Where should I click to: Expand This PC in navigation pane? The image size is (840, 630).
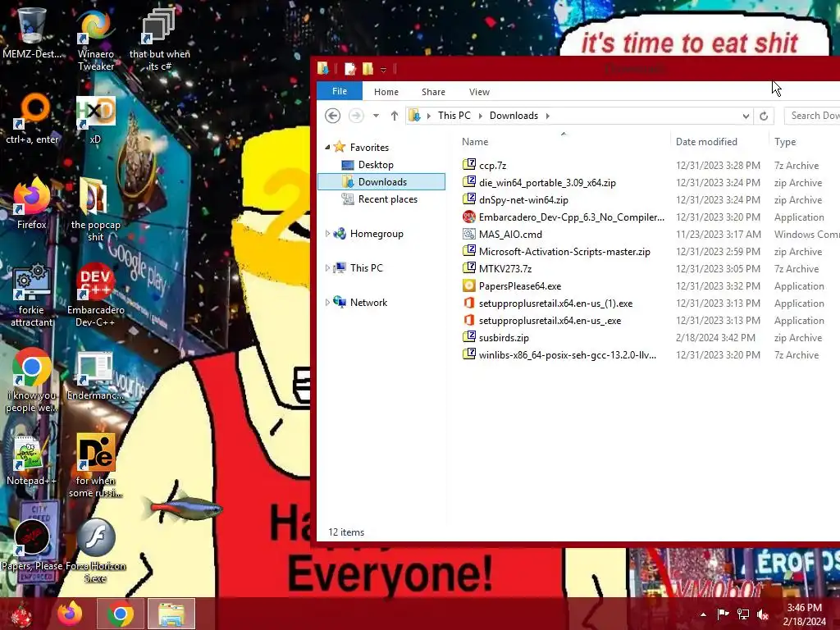pos(327,268)
